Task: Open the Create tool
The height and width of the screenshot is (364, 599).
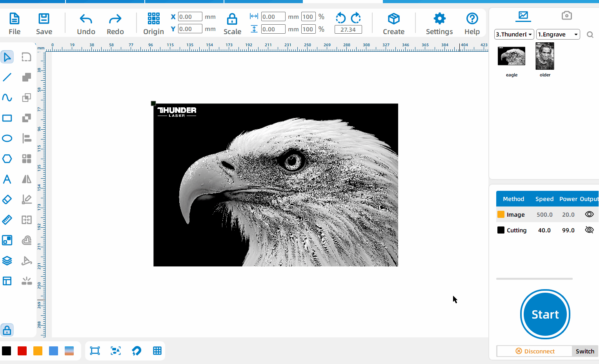Action: 393,24
